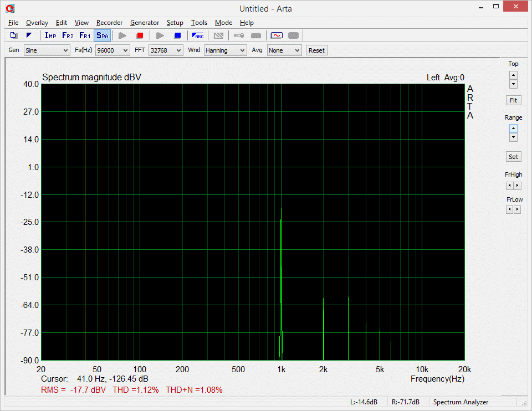532x411 pixels.
Task: Click the 'THD =1.12%' readout
Action: (136, 390)
